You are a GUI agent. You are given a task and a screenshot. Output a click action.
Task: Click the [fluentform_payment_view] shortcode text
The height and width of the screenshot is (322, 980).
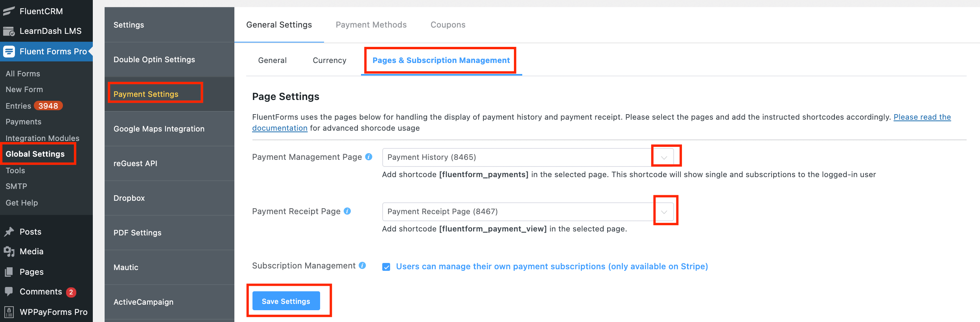[493, 229]
